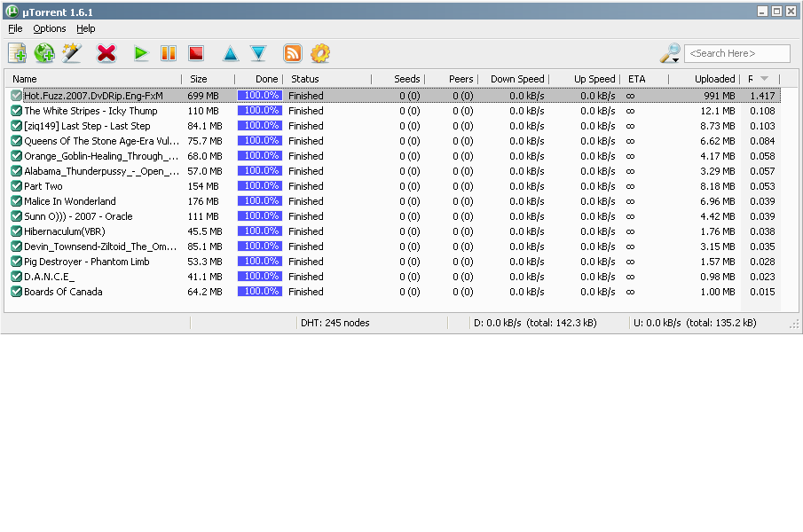Sort by the Size column header
The width and height of the screenshot is (803, 532).
(209, 79)
